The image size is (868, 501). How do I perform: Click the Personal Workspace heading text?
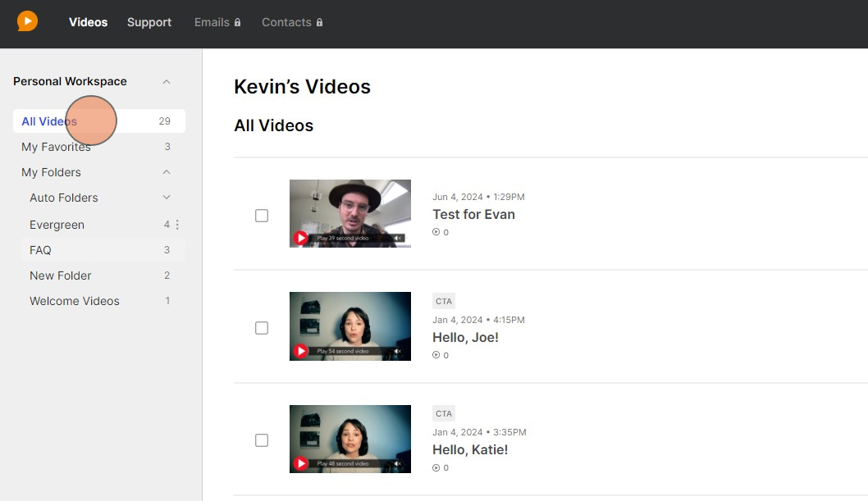(70, 81)
